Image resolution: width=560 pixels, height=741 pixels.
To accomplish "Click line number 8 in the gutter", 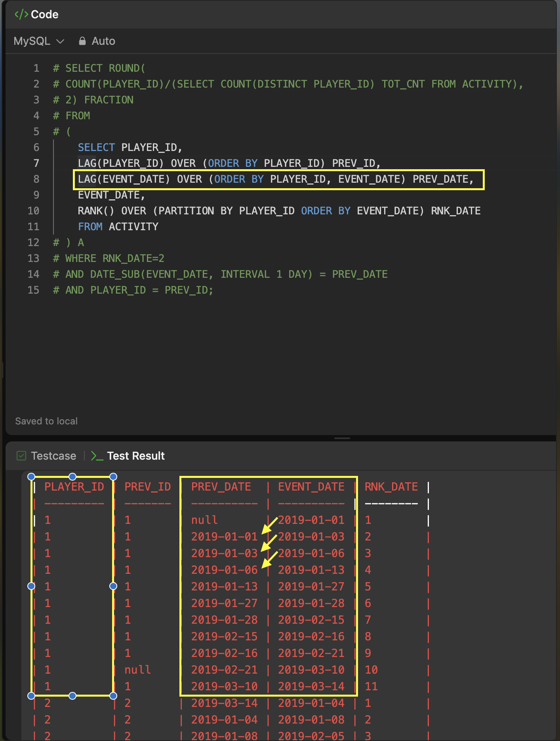I will [36, 179].
